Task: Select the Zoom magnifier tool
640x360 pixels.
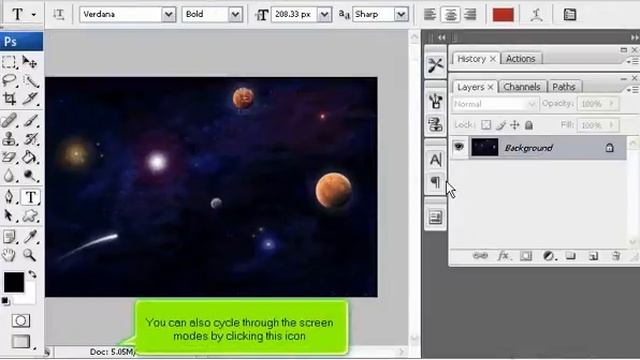Action: (29, 255)
